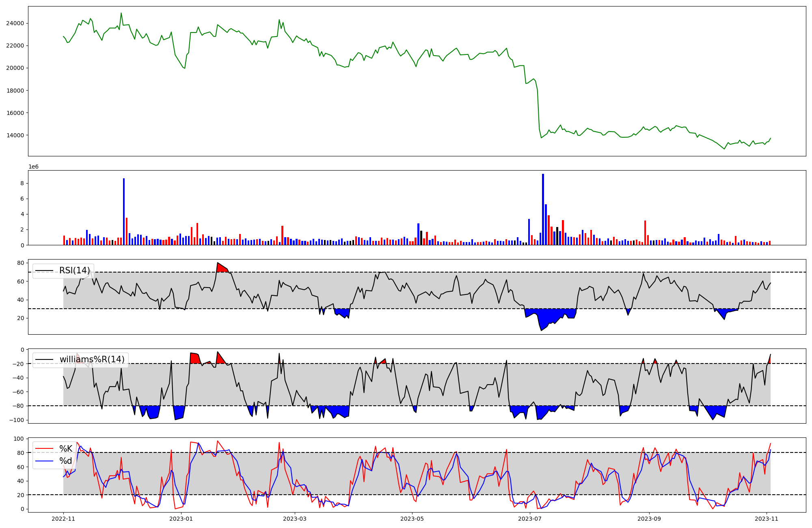Click the red Williams %R overbought area in January 2023
The image size is (812, 528).
pos(195,359)
